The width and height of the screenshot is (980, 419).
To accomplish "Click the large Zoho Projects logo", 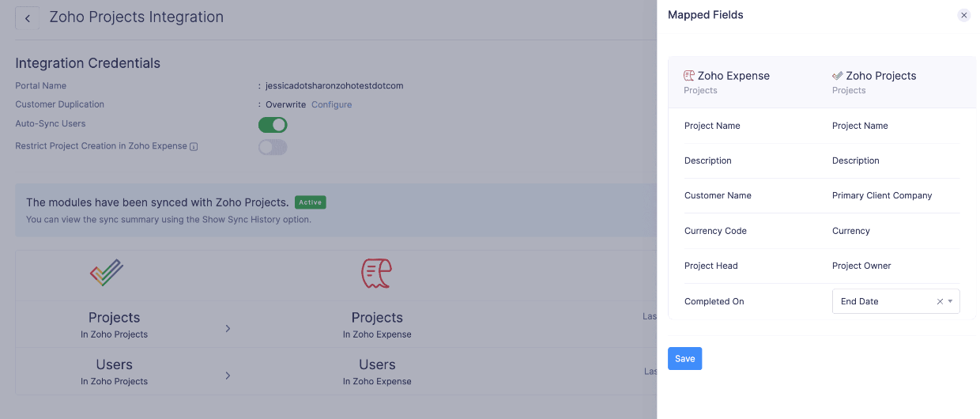I will (x=107, y=273).
